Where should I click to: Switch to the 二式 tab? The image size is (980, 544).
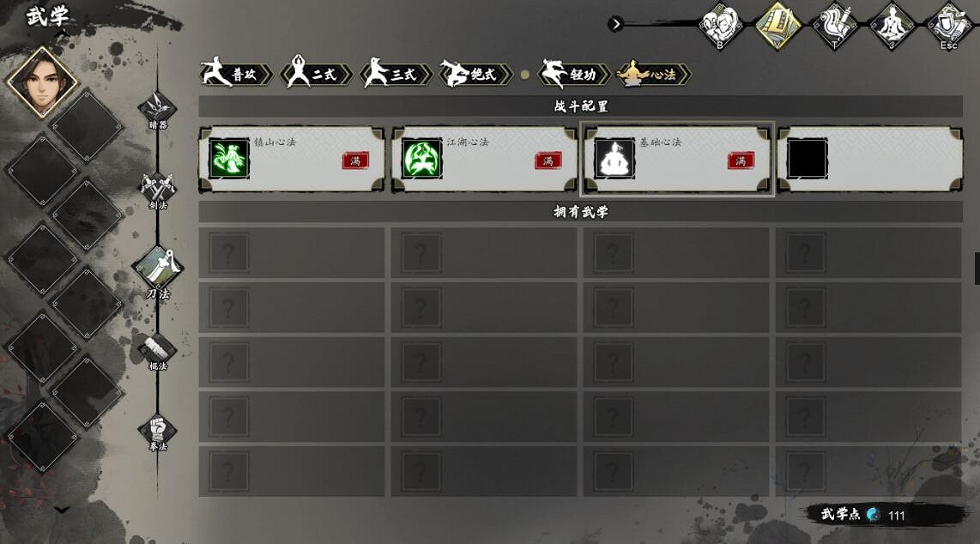(316, 74)
